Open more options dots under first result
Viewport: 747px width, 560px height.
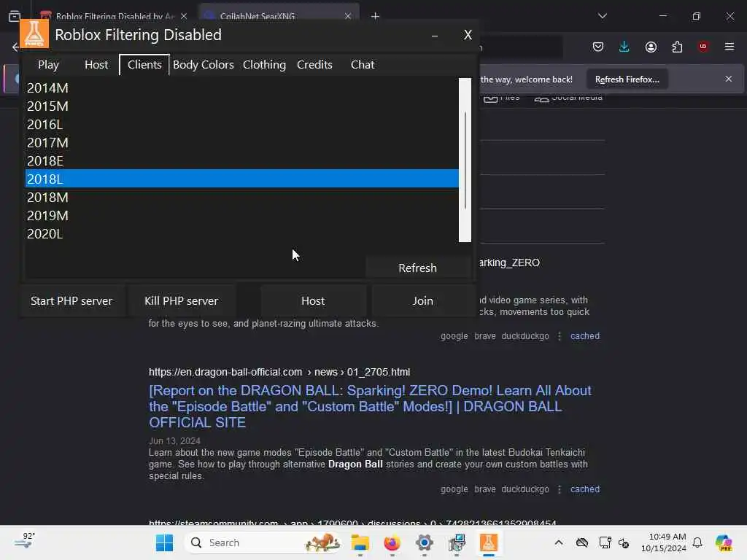[x=560, y=335]
